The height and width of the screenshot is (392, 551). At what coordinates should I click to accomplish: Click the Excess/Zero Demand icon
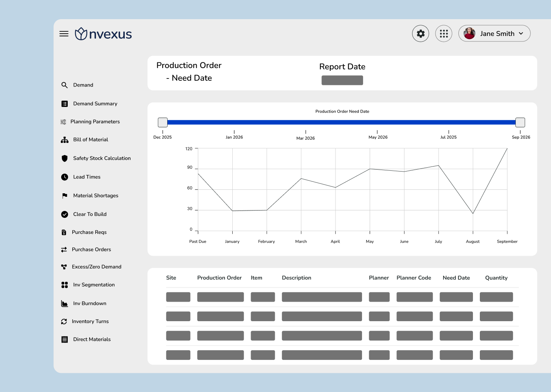(x=64, y=267)
